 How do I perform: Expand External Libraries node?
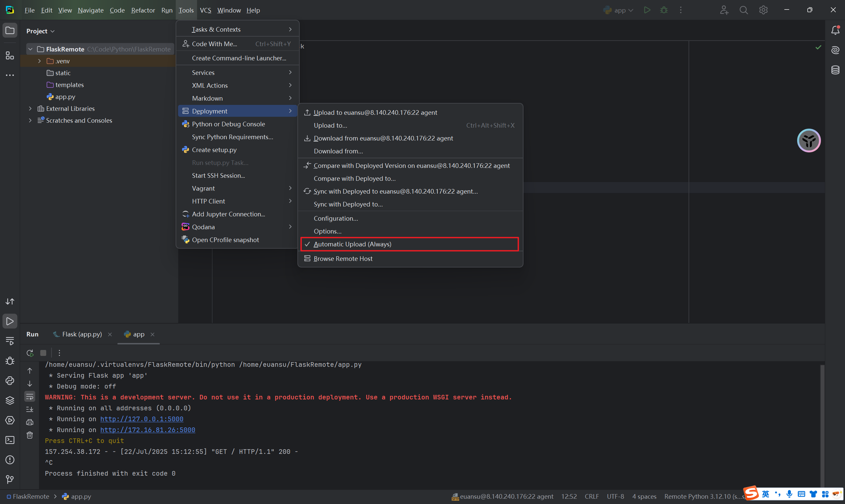point(30,109)
